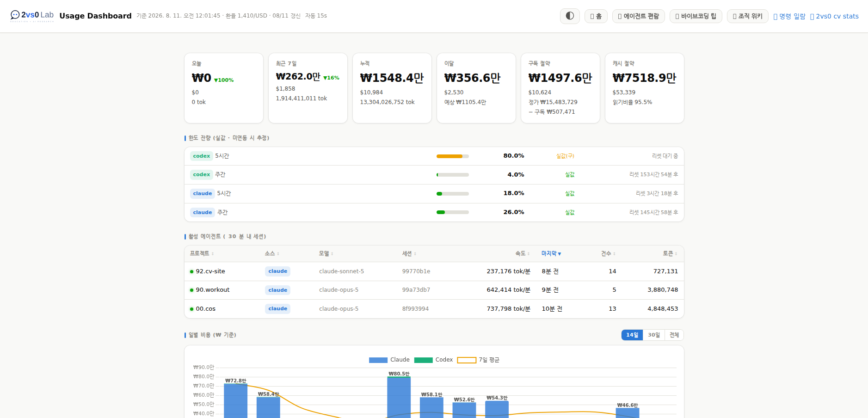Click the 2vs0 Lab logo

tap(32, 16)
